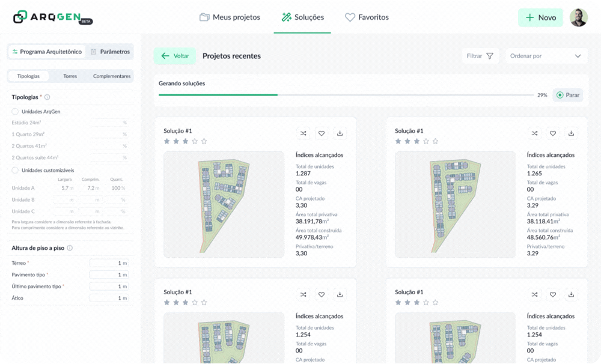Click the Gerando soluções progress bar
This screenshot has width=601, height=364.
coord(346,95)
